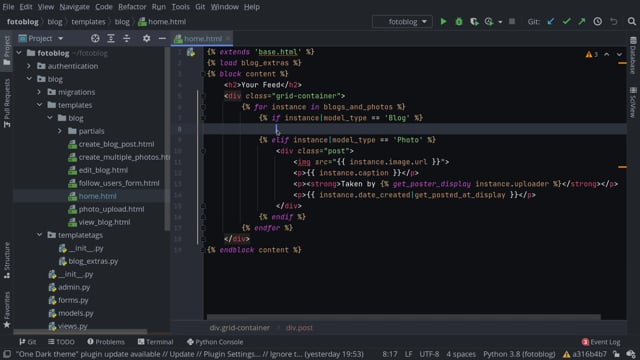Screen dimensions: 640x360
Task: Hide the Project panel with minus icon
Action: tap(162, 38)
